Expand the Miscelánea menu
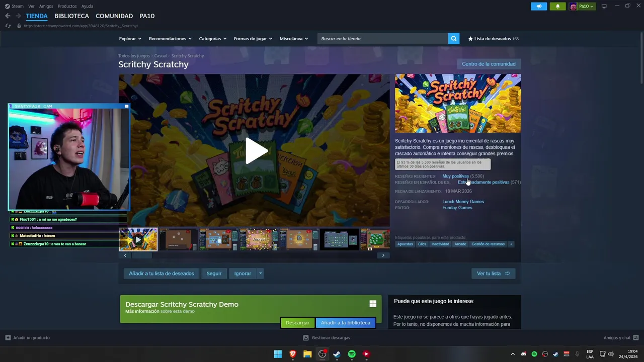This screenshot has height=362, width=644. click(293, 39)
